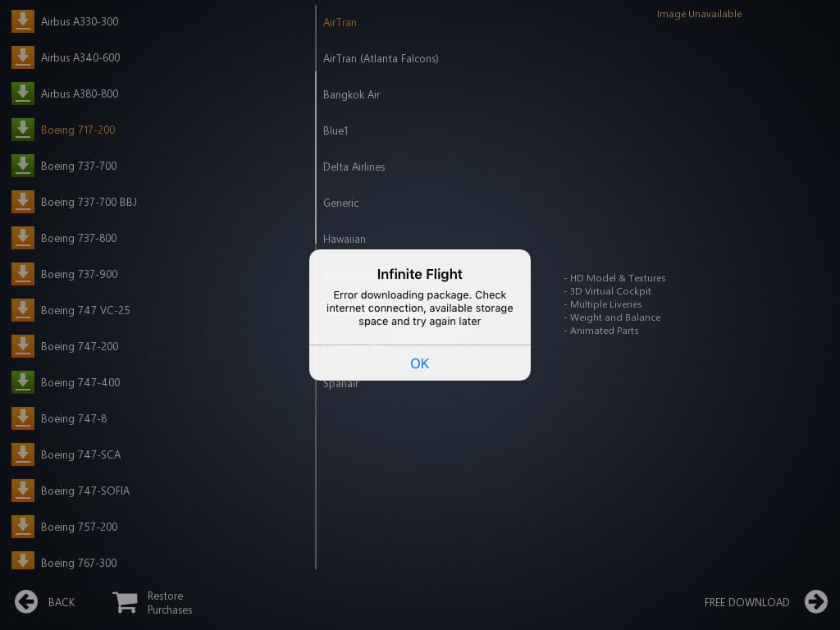Choose the Delta Airlines livery

(x=354, y=167)
